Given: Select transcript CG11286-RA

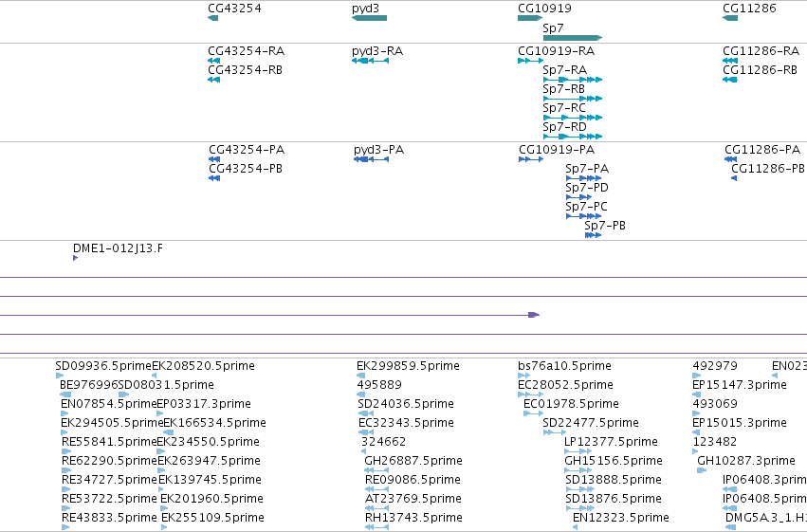Looking at the screenshot, I should click(730, 61).
